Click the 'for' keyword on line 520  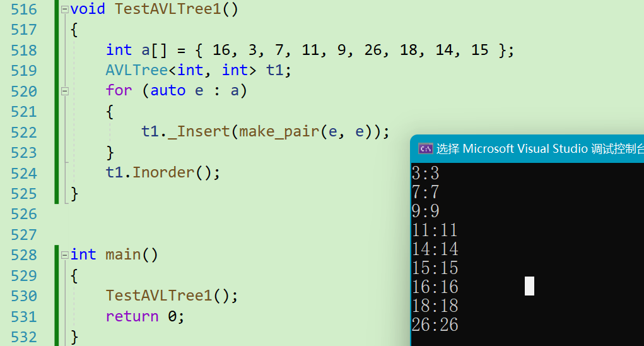tap(119, 91)
